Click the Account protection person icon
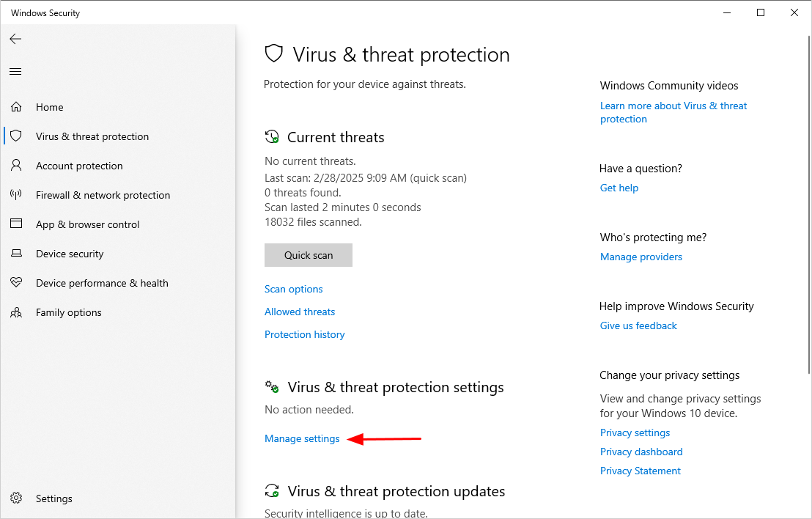Image resolution: width=812 pixels, height=519 pixels. [x=16, y=166]
